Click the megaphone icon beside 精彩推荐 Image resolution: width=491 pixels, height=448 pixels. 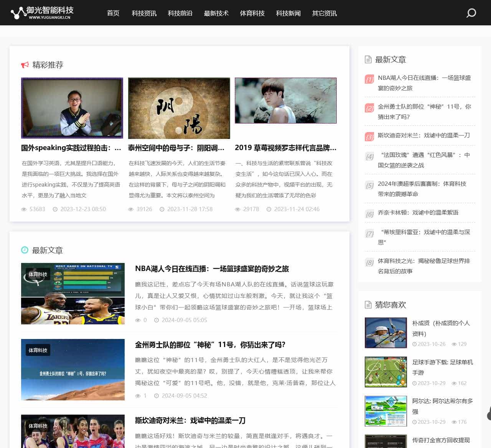pyautogui.click(x=25, y=65)
